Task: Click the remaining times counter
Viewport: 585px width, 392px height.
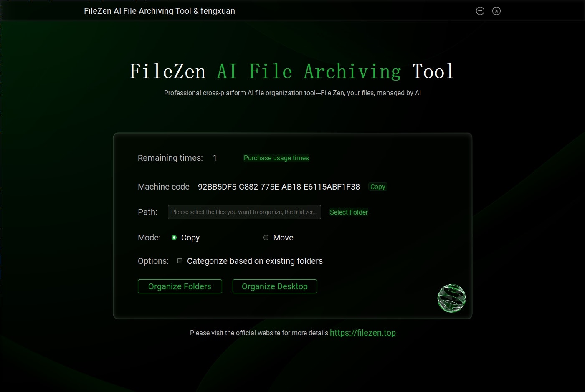Action: (215, 158)
